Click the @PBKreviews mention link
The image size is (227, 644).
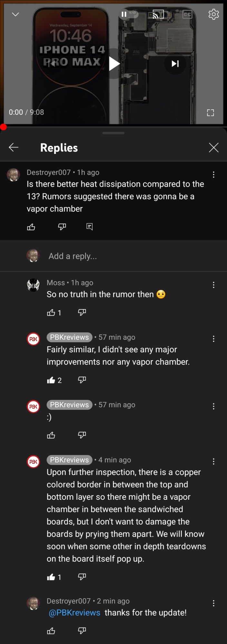[x=74, y=612]
